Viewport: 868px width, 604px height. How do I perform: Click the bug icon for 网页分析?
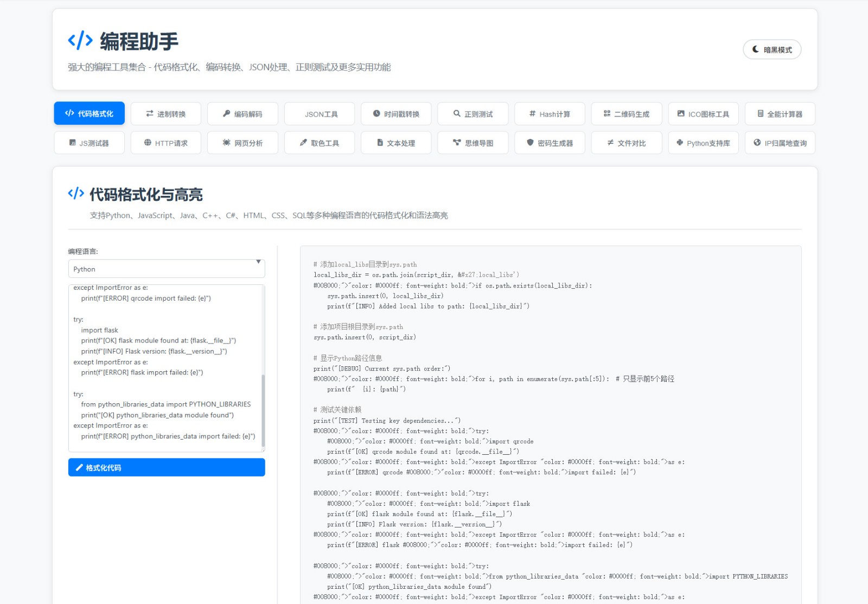pos(226,143)
